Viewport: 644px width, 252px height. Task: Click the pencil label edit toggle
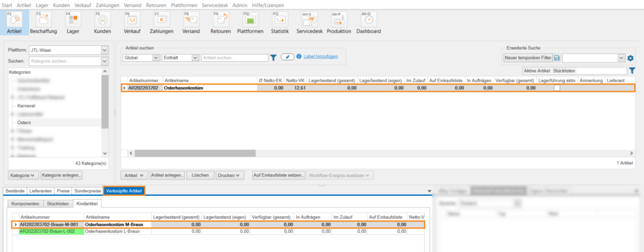[287, 57]
